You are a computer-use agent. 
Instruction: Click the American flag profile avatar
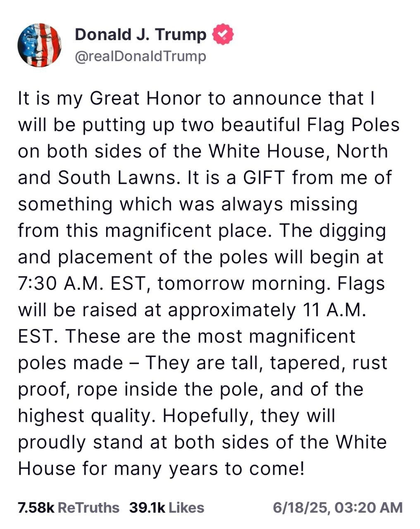coord(39,45)
